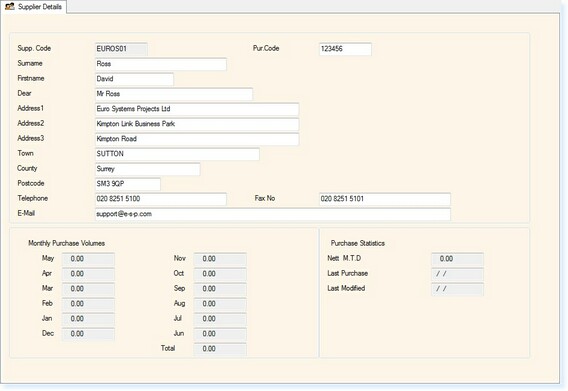Click the Nett M.T.D value box

click(457, 259)
